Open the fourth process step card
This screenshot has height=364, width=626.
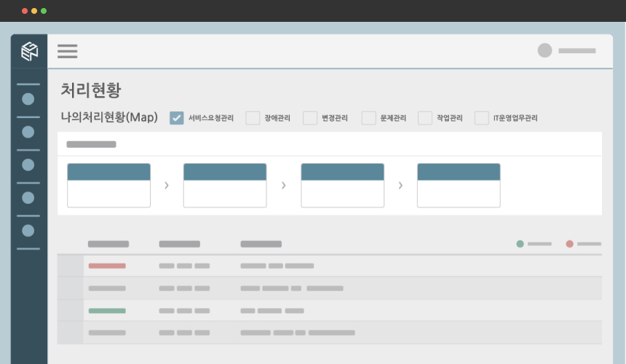coord(459,186)
